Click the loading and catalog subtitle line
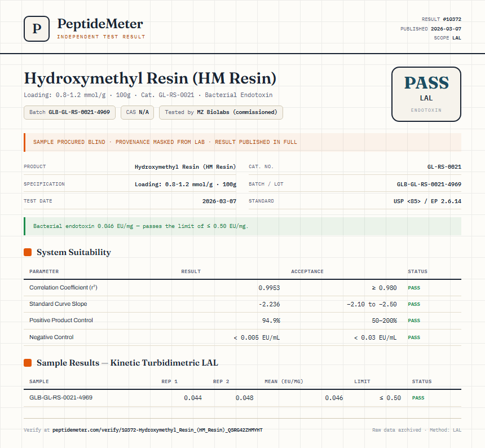The image size is (485, 448). (x=148, y=95)
